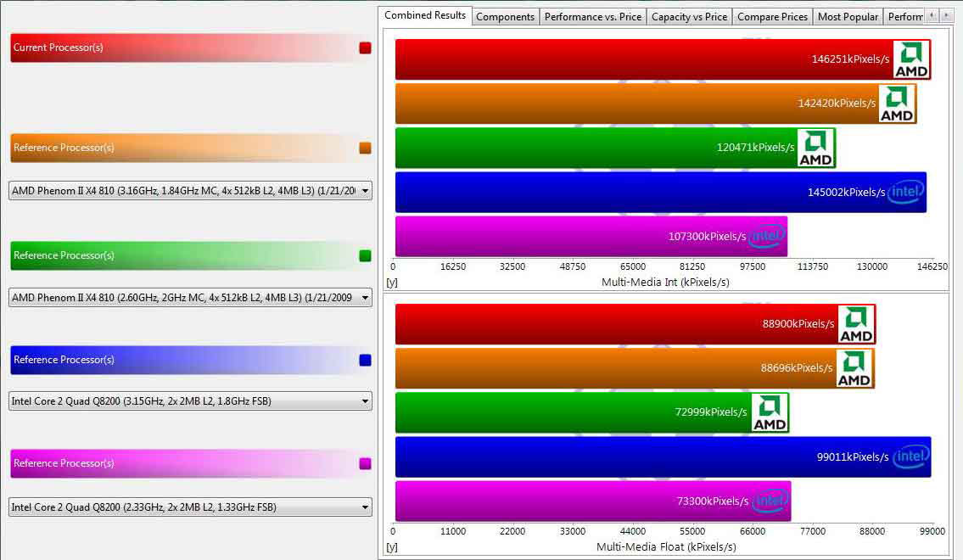This screenshot has height=560, width=963.
Task: Open the Phenom II X4 810 2.60GHz dropdown
Action: (190, 298)
